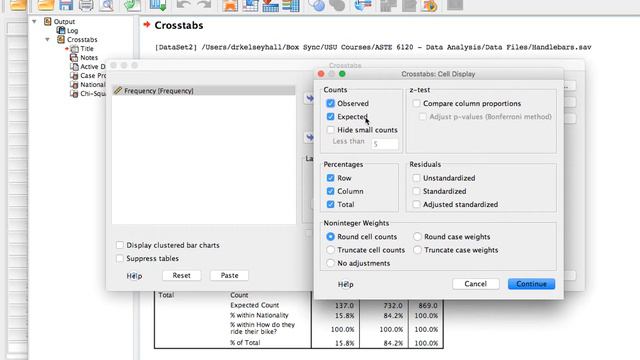
Task: Click the Redo arrow in the toolbar
Action: tap(204, 4)
